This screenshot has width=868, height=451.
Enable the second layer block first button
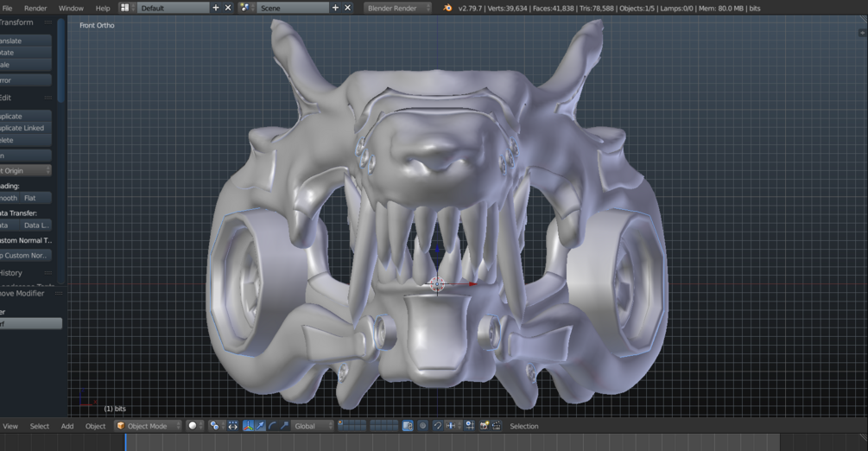pyautogui.click(x=372, y=422)
